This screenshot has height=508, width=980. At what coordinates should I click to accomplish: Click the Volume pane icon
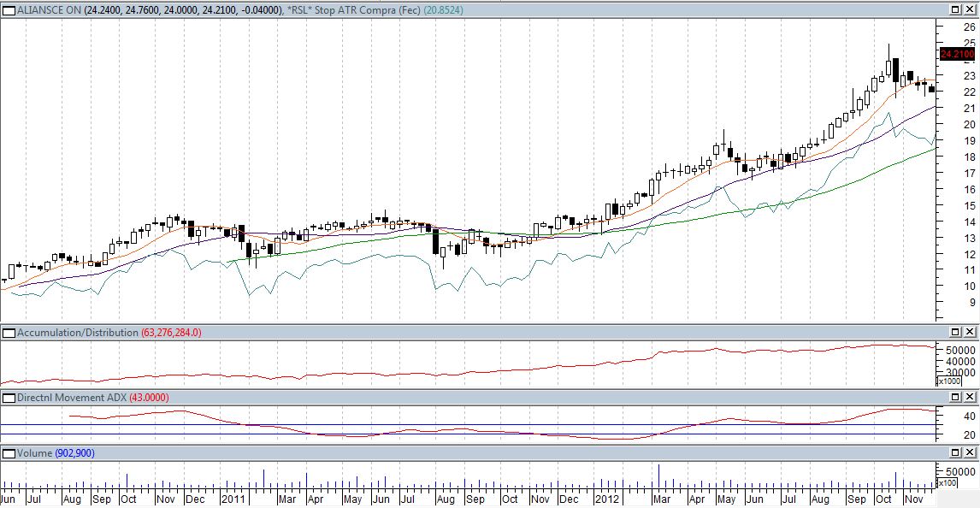9,453
